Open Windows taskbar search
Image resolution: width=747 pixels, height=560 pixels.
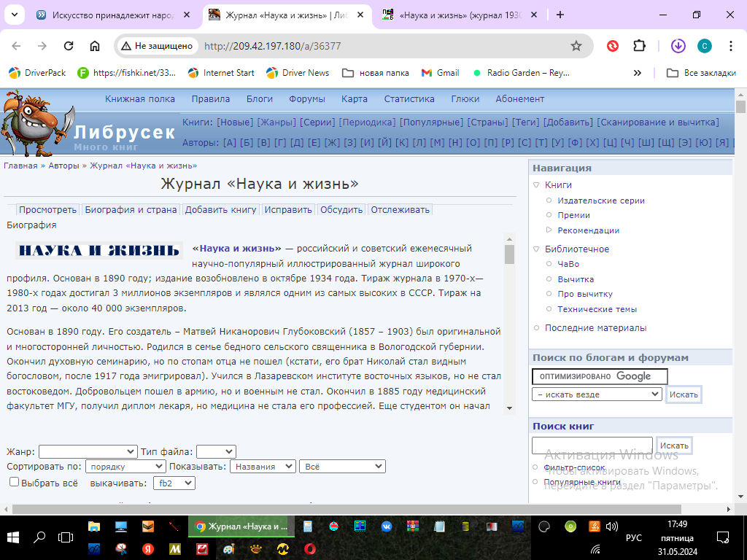[39, 537]
